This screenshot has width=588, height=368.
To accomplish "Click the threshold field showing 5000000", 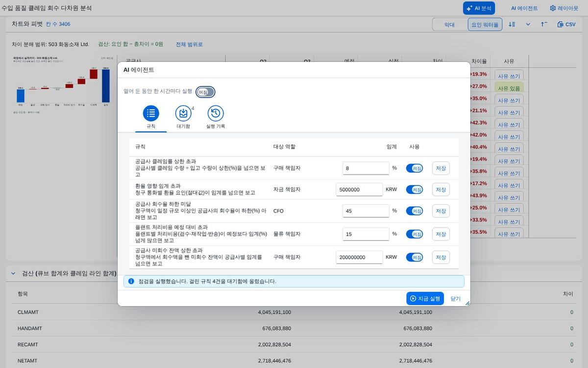I will coord(359,189).
